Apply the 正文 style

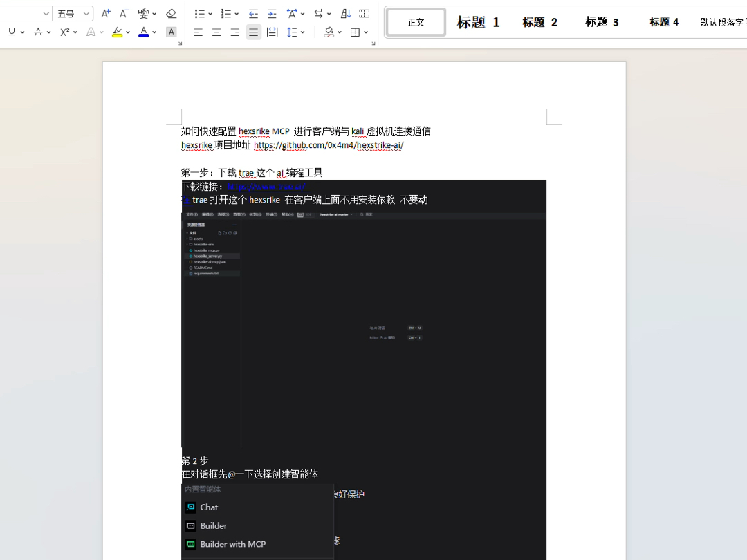[x=416, y=22]
